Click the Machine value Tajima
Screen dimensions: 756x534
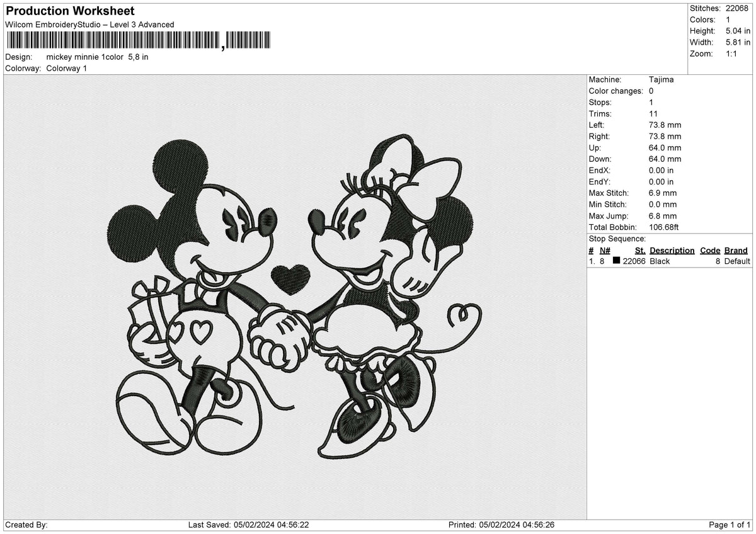[x=661, y=79]
